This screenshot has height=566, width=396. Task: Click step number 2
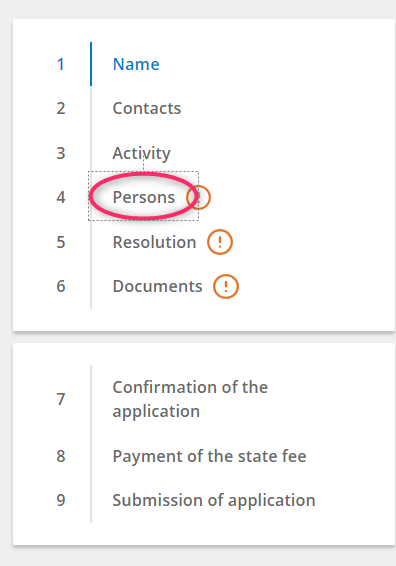click(61, 108)
